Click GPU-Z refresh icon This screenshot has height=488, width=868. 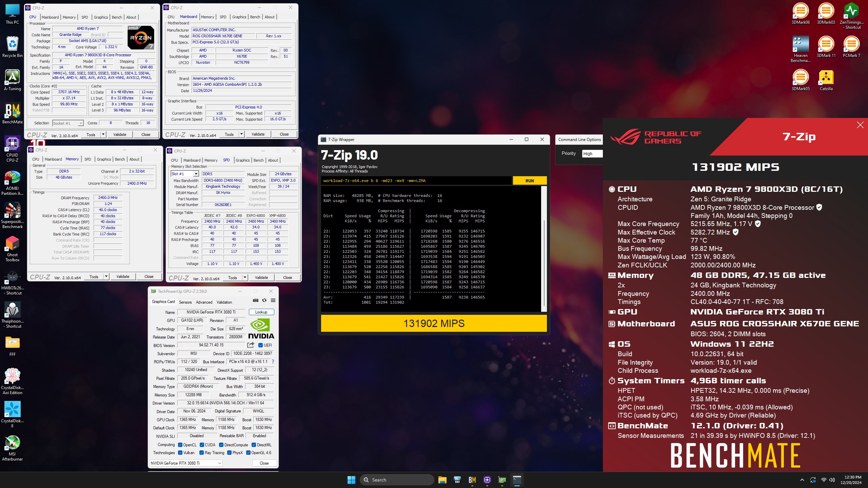(264, 300)
